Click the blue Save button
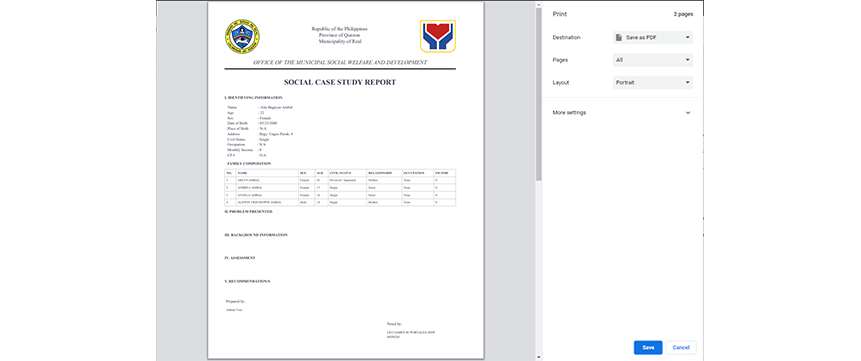Screen dimensions: 861x361 click(648, 347)
